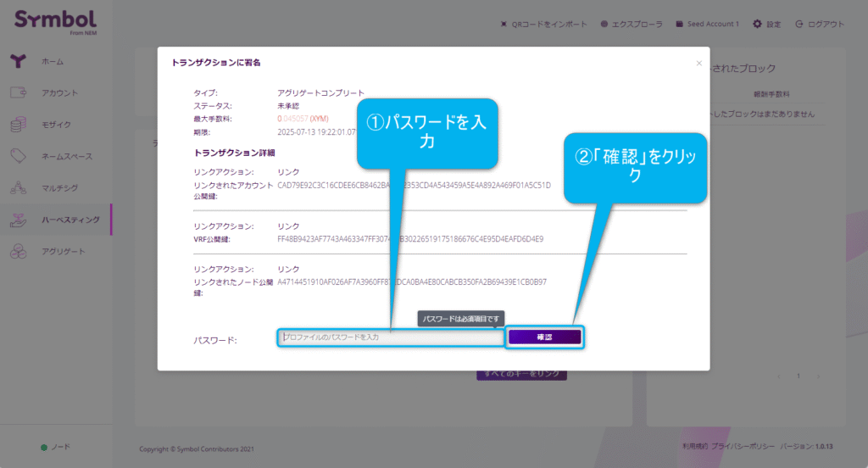868x468 pixels.
Task: Open プライバシーポリシー link in footer
Action: [743, 446]
